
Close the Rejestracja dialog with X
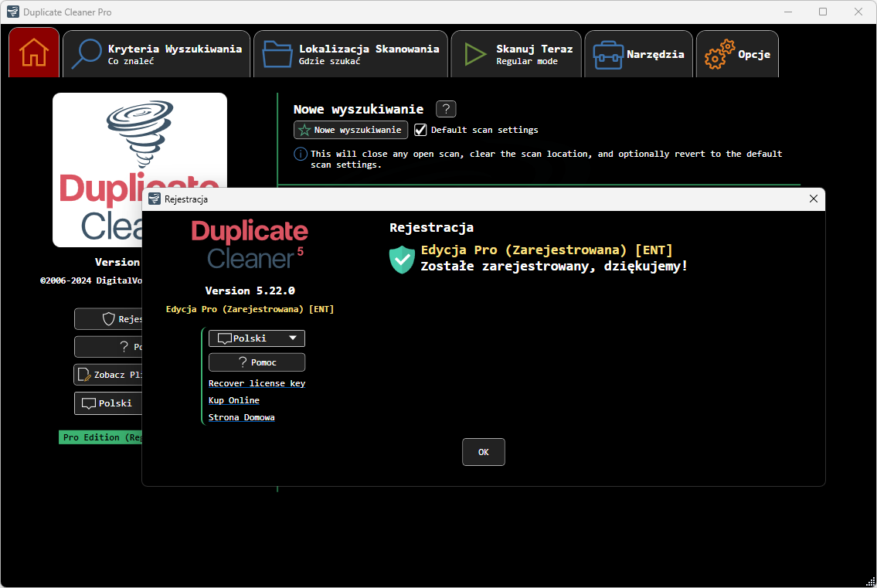(813, 199)
